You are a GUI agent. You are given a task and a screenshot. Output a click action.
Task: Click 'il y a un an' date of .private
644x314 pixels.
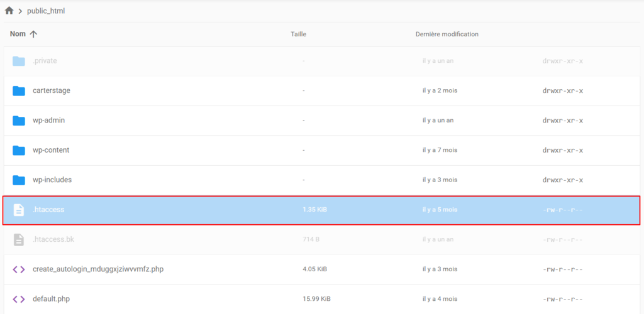[x=438, y=61]
